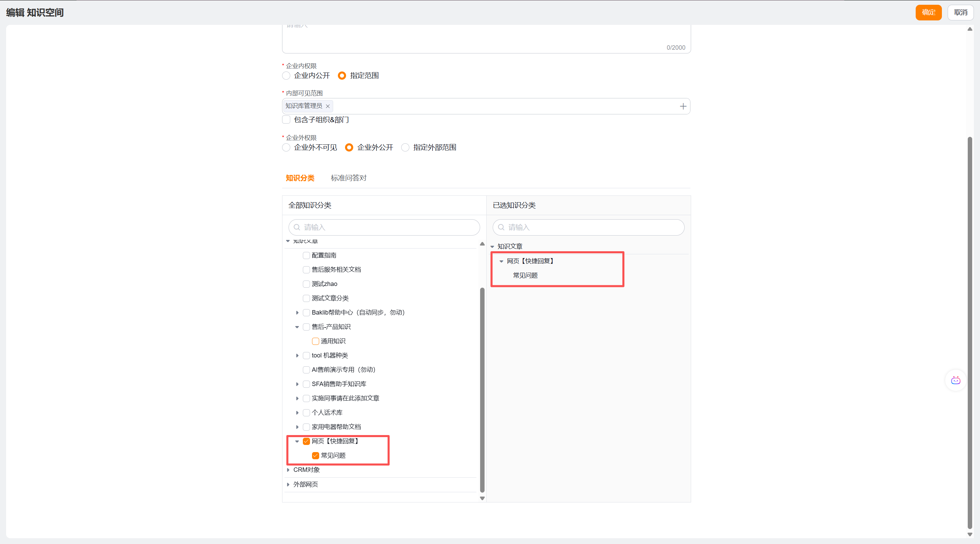Click the search icon in 已选知识分类 box
980x544 pixels.
pyautogui.click(x=501, y=227)
